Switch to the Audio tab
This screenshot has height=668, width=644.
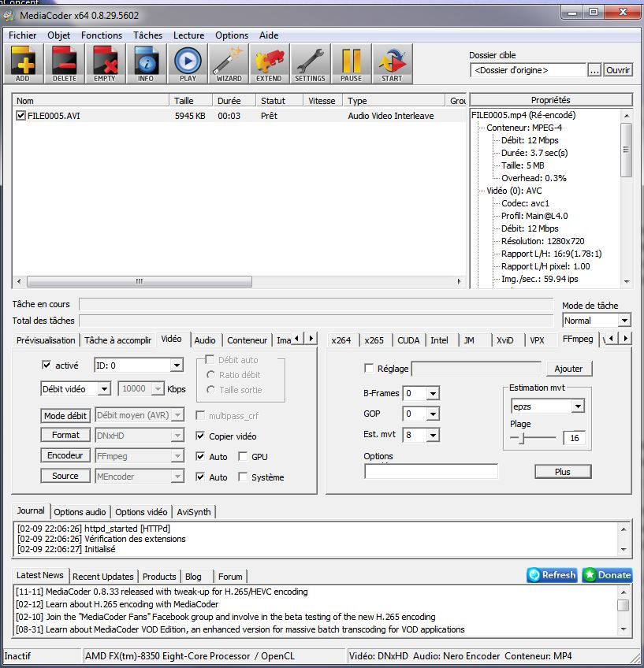coord(205,340)
